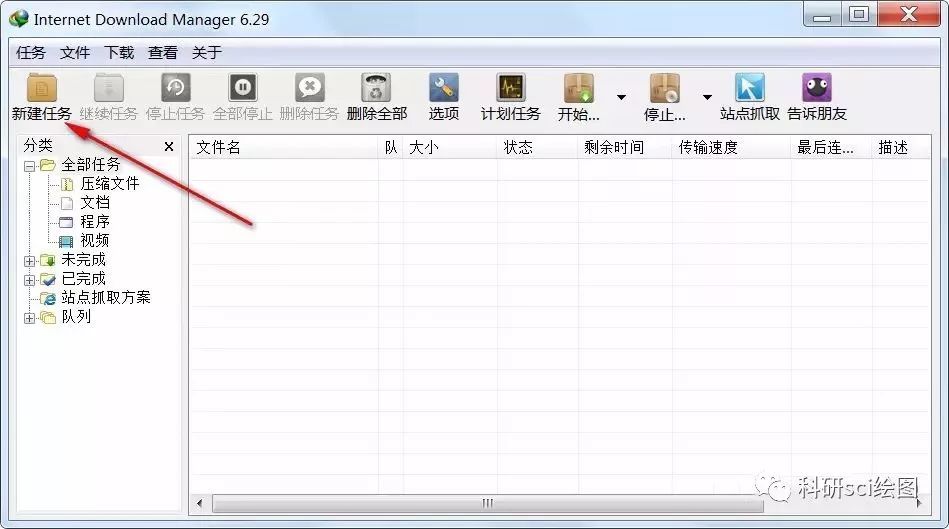949x529 pixels.
Task: Click the 停止任务 (stop task) toolbar icon
Action: 176,88
